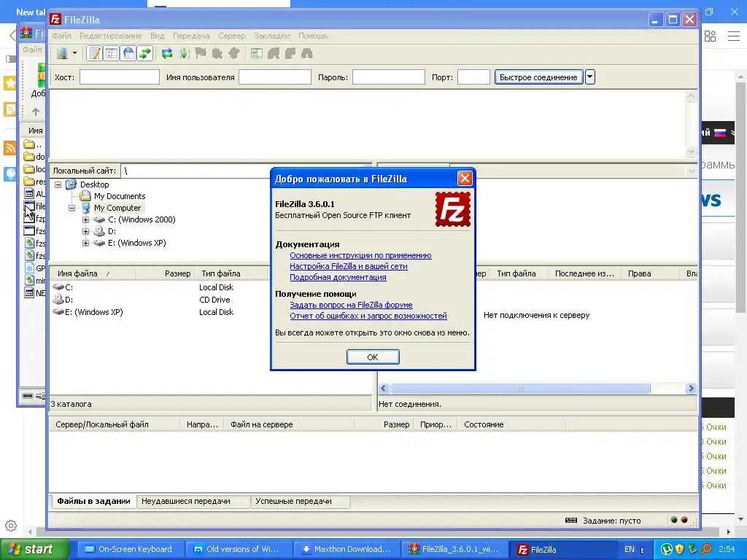Viewport: 747px width, 560px height.
Task: Toggle synchronized browsing icon
Action: [x=290, y=53]
